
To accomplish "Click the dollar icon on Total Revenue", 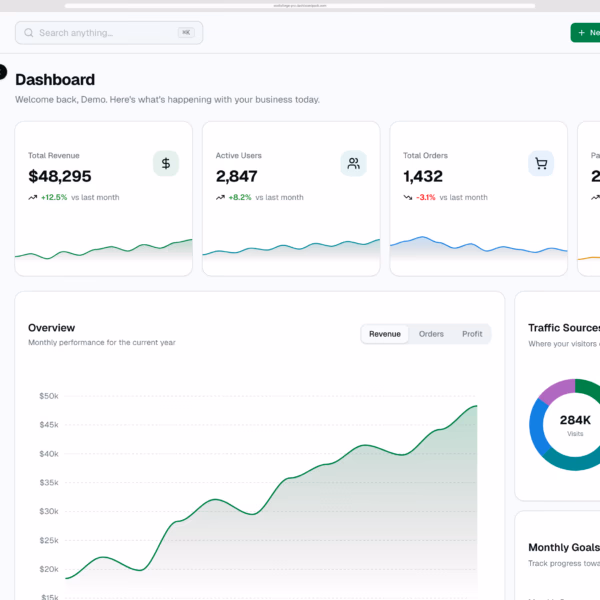I will [166, 163].
